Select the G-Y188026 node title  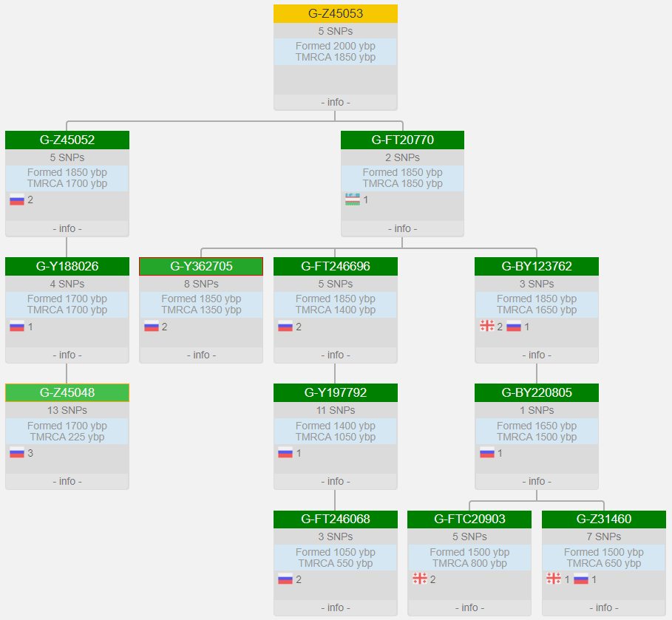[x=67, y=266]
